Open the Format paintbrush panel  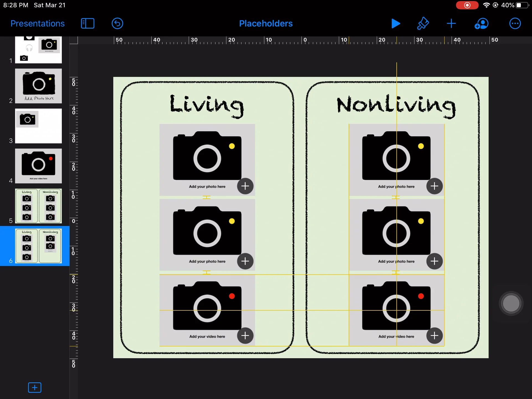click(423, 24)
